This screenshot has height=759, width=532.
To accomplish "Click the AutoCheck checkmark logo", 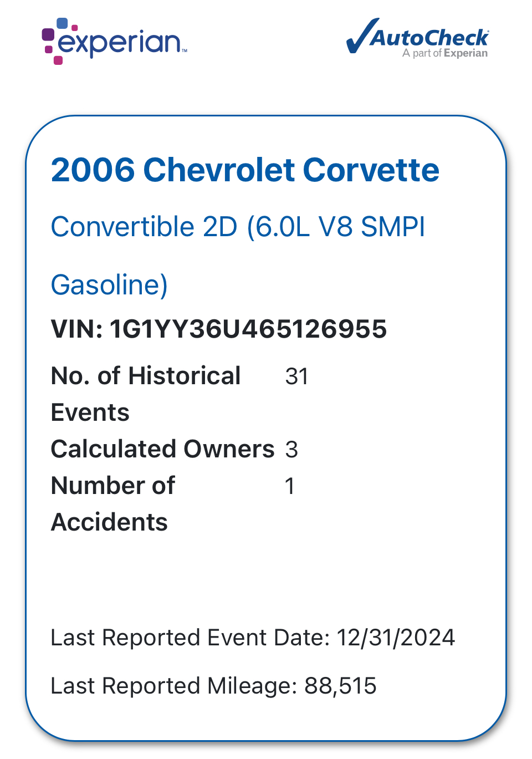I will coord(417,38).
